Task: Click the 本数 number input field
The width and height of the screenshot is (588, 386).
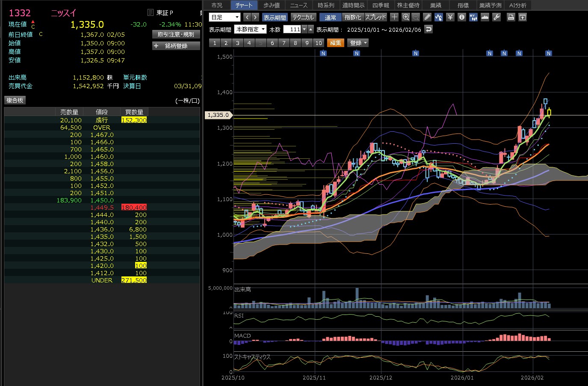Action: pos(293,29)
